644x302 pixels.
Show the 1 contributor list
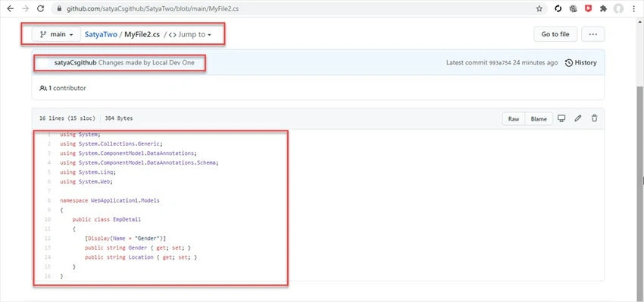coord(63,88)
